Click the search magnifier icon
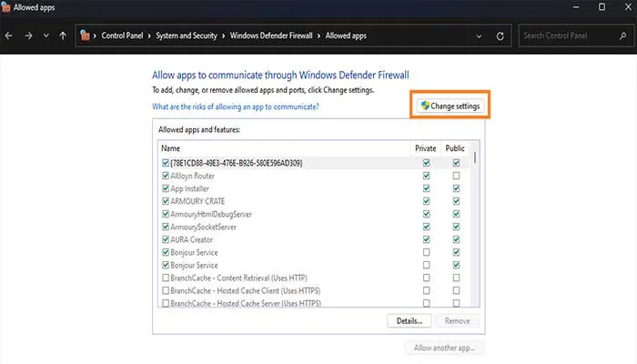Image resolution: width=637 pixels, height=364 pixels. (622, 35)
